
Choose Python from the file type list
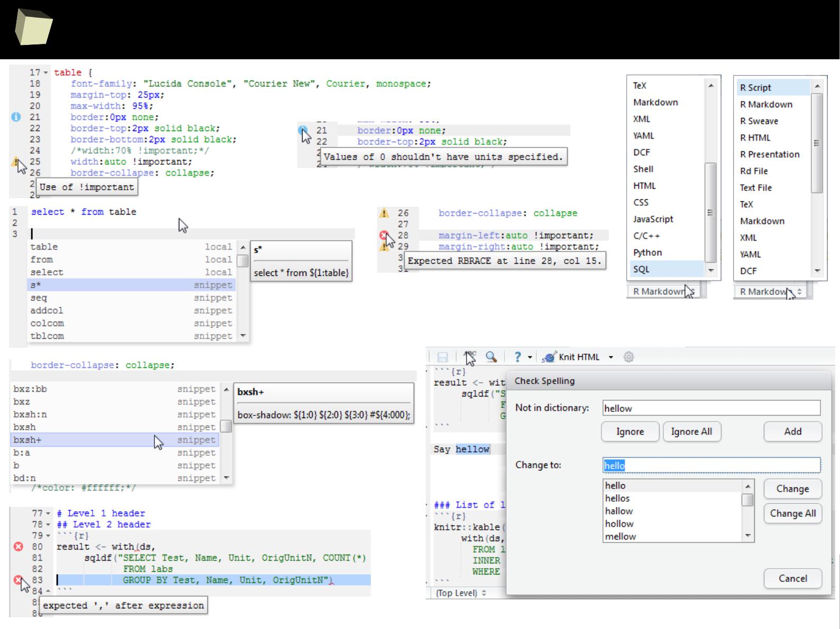(x=666, y=253)
